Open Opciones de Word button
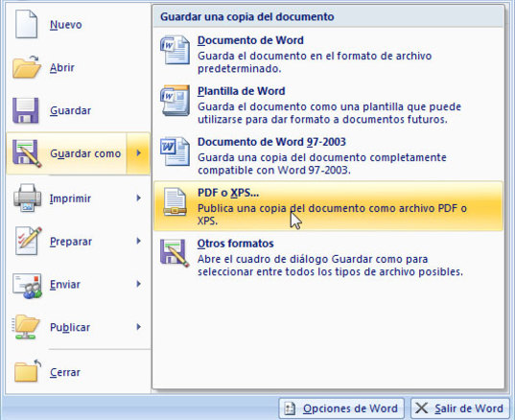The width and height of the screenshot is (515, 420). point(341,408)
